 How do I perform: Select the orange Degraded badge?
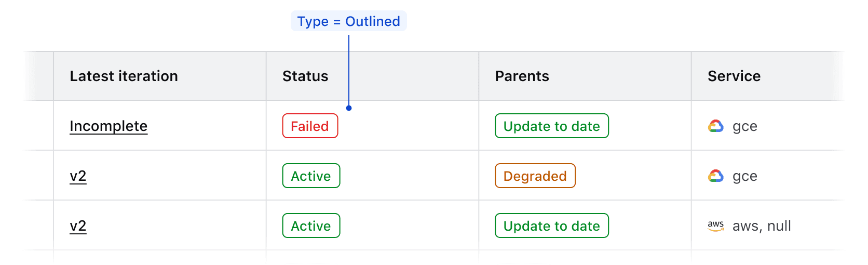(x=535, y=176)
